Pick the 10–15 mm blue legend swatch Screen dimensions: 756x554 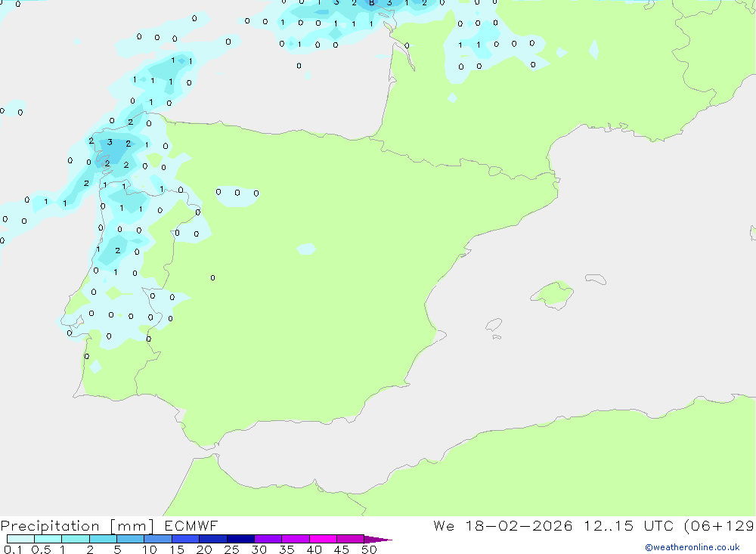(158, 539)
